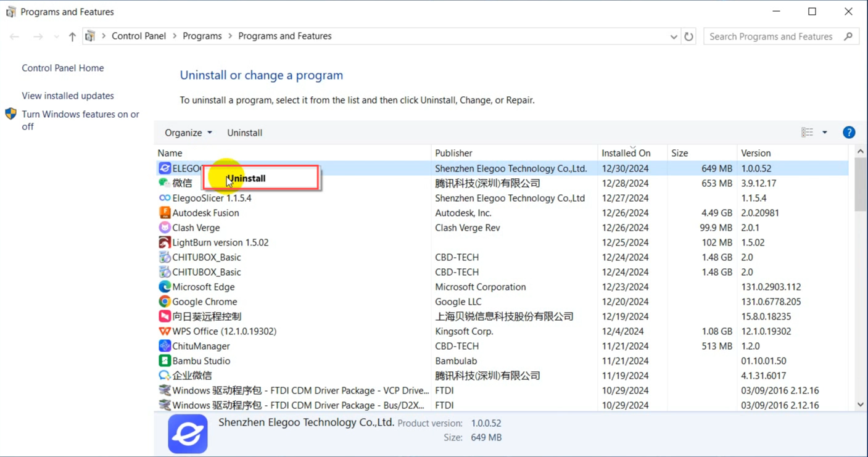The width and height of the screenshot is (868, 457).
Task: Click the Clash Verge icon
Action: click(164, 228)
